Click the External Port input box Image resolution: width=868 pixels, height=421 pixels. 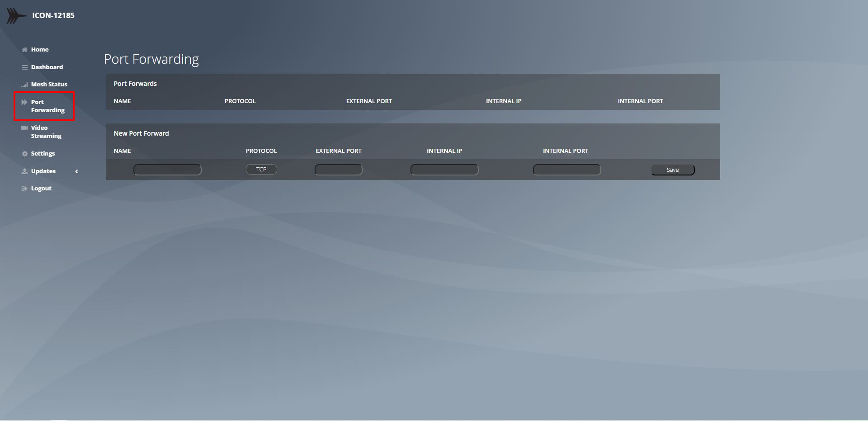pyautogui.click(x=338, y=170)
